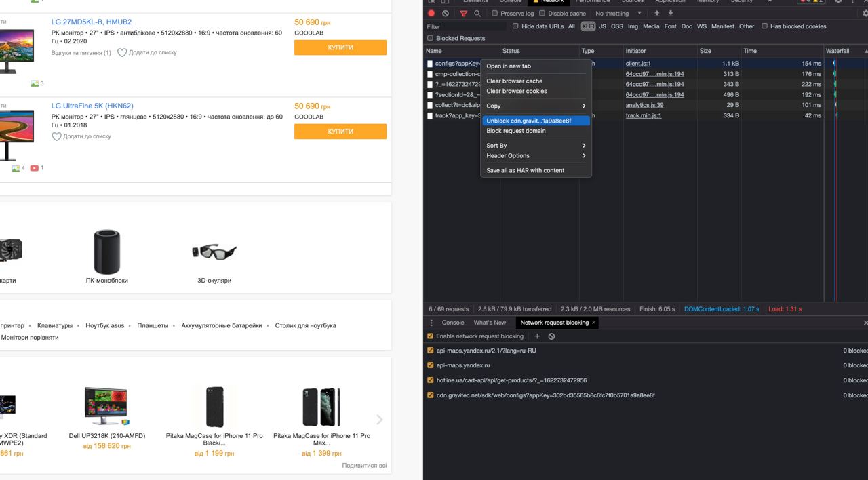Screen dimensions: 868x480
Task: Choose Clear browser cache
Action: (536, 81)
